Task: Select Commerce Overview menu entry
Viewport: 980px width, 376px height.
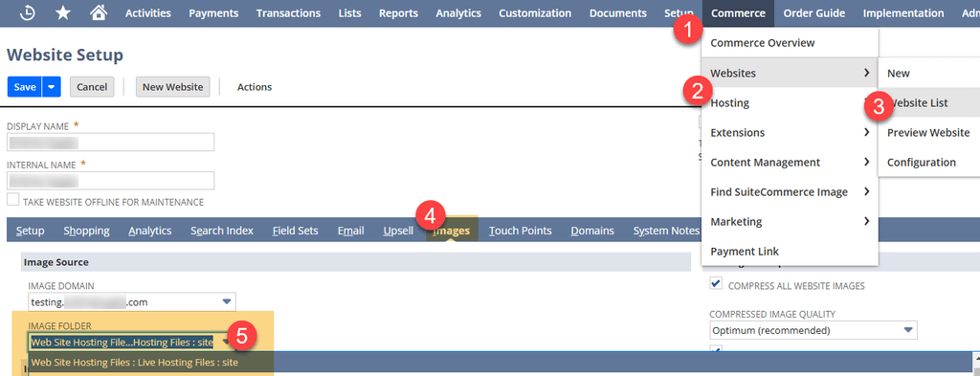Action: [x=790, y=43]
